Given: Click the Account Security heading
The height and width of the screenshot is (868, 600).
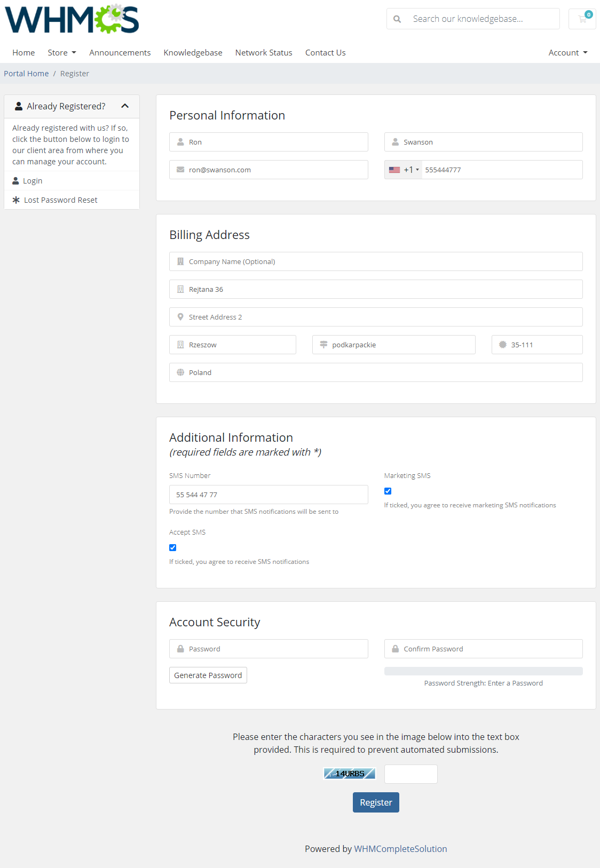Looking at the screenshot, I should pos(215,622).
